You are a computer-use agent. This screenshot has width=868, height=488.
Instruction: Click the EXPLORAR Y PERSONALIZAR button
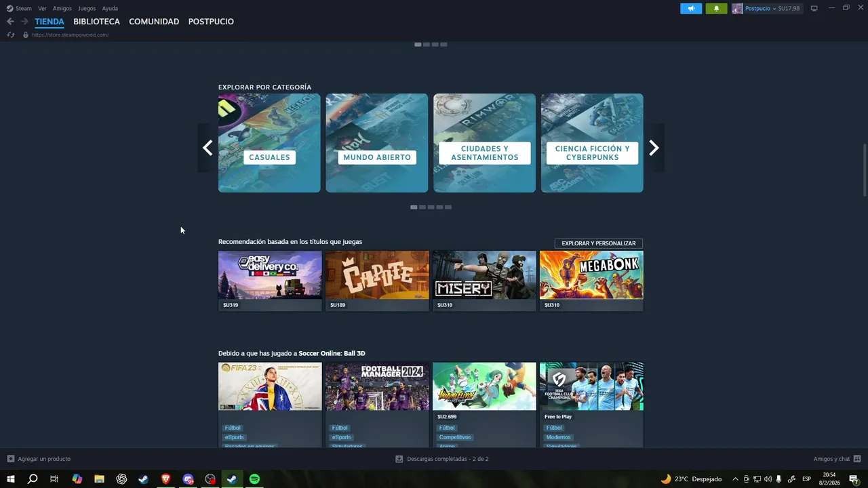point(599,243)
